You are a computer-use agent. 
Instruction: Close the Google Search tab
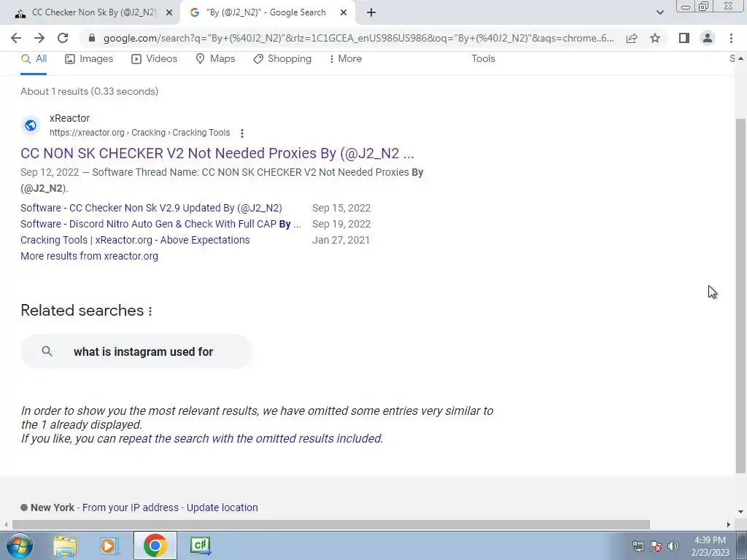point(344,13)
